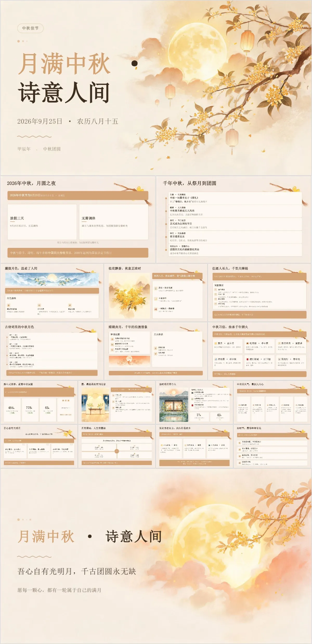Open the 好时节，愿得年年常见 slide
Image resolution: width=312 pixels, height=644 pixels.
tap(272, 446)
